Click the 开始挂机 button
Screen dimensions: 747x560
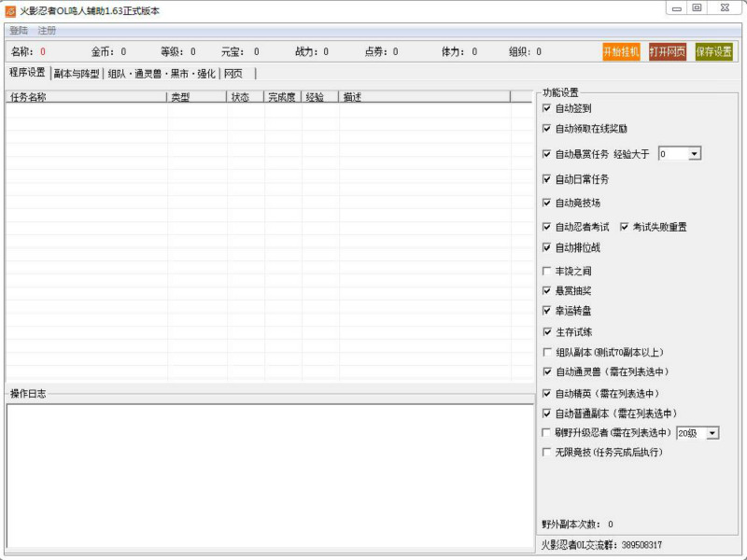[x=621, y=51]
